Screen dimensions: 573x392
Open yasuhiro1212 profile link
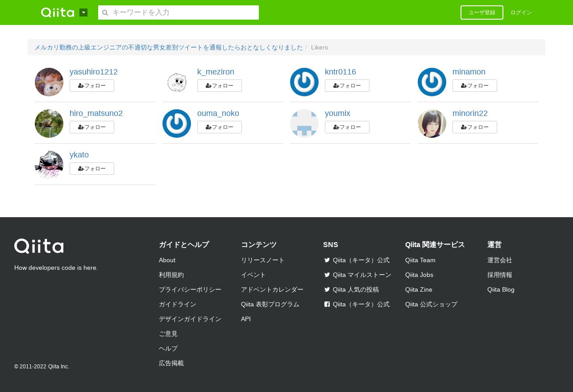[x=94, y=72]
